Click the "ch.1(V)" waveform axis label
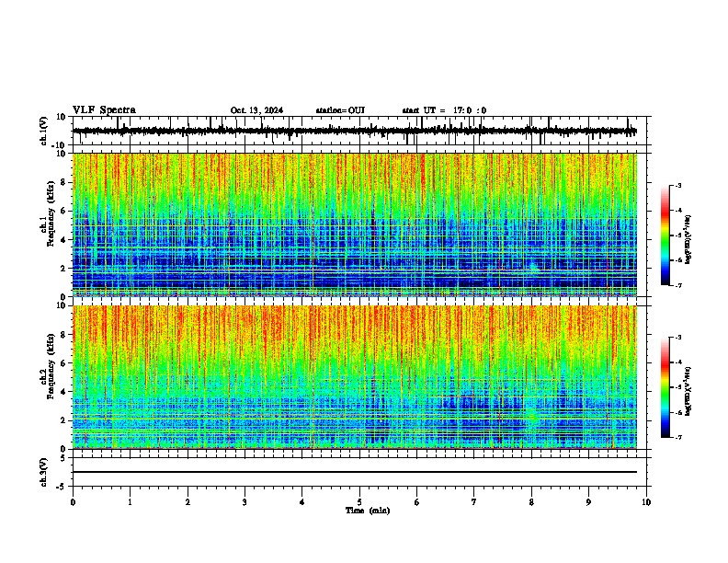The width and height of the screenshot is (728, 563). pyautogui.click(x=44, y=131)
